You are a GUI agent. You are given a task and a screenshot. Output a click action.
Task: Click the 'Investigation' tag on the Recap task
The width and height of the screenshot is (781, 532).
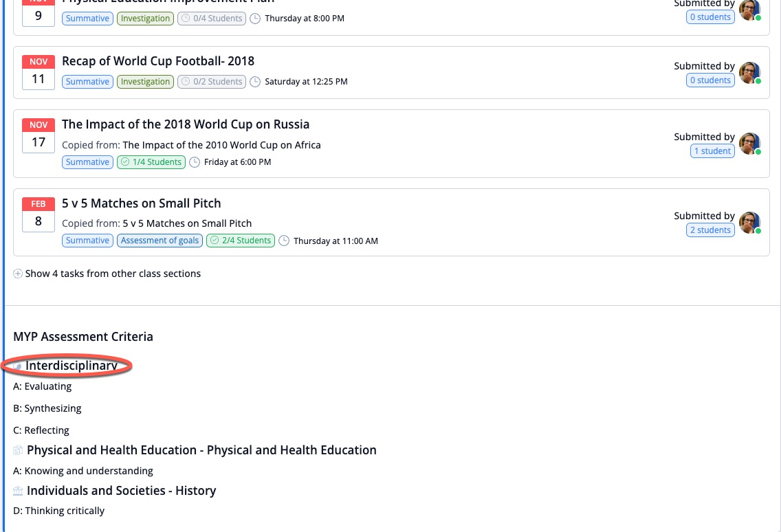coord(145,82)
